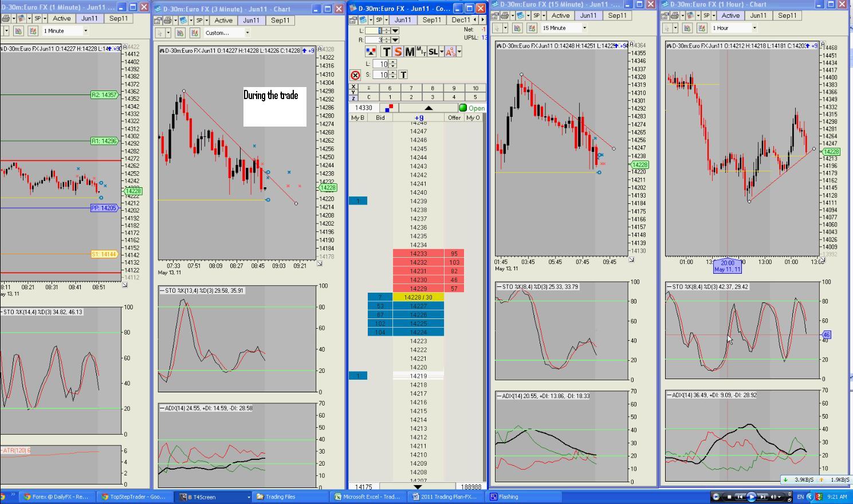Click quantity preset button 10
The width and height of the screenshot is (853, 504).
coord(475,88)
